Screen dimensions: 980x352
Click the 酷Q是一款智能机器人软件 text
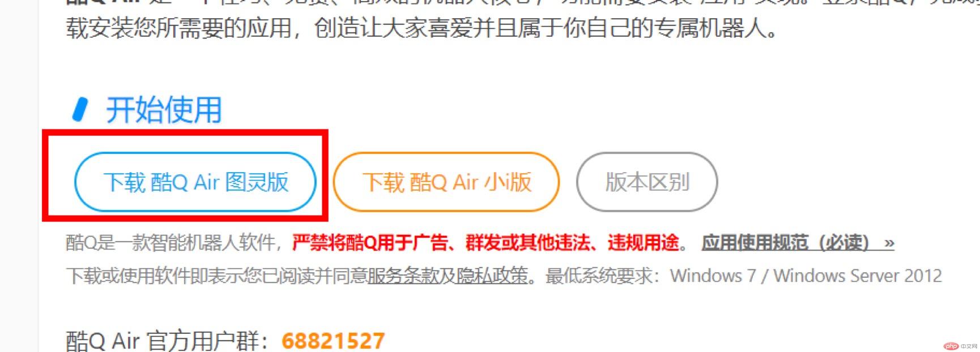(x=171, y=243)
